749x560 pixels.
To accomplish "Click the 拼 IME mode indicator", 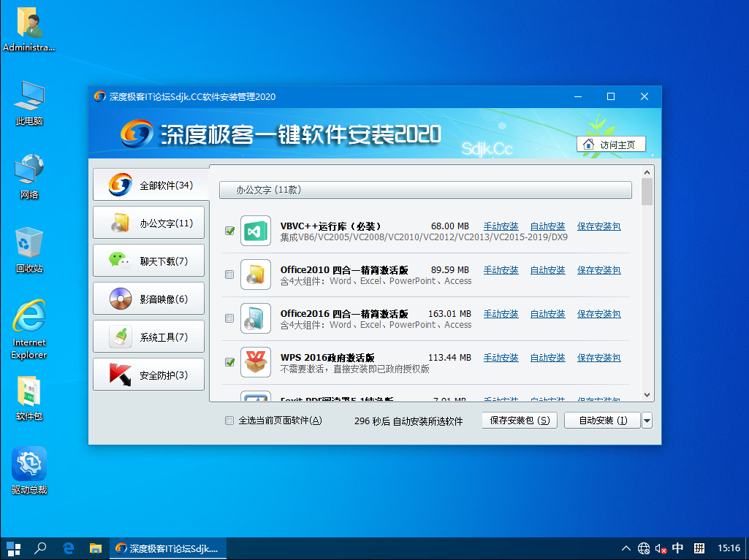I will pyautogui.click(x=699, y=548).
